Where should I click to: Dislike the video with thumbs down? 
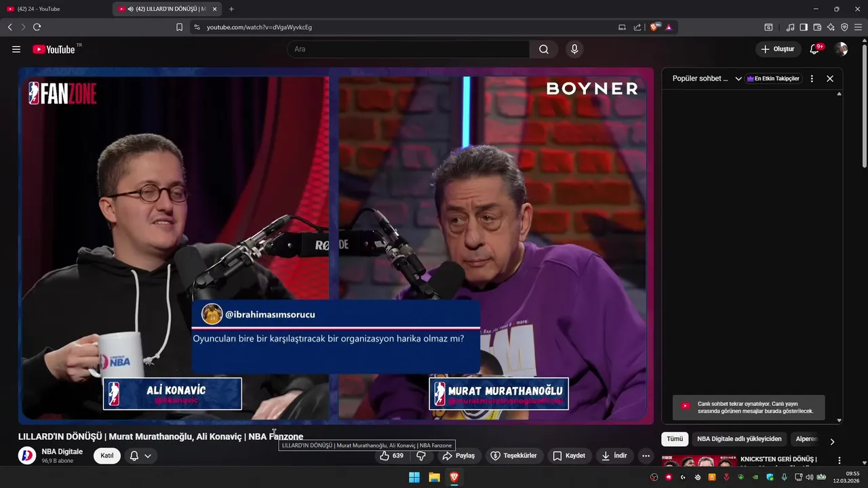click(421, 455)
